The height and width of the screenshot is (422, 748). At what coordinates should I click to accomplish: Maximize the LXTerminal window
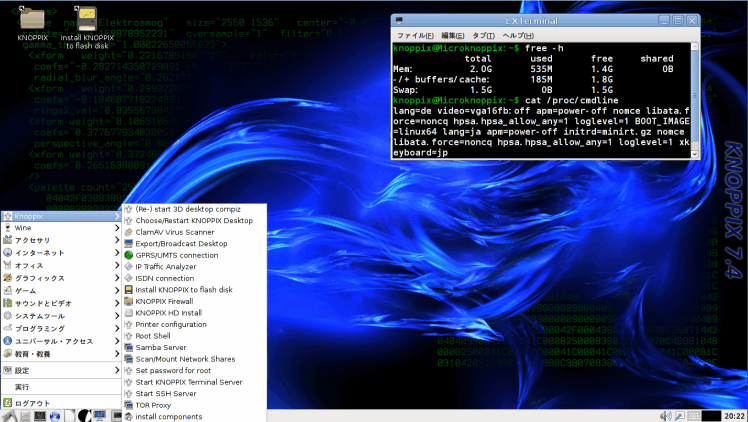click(678, 21)
